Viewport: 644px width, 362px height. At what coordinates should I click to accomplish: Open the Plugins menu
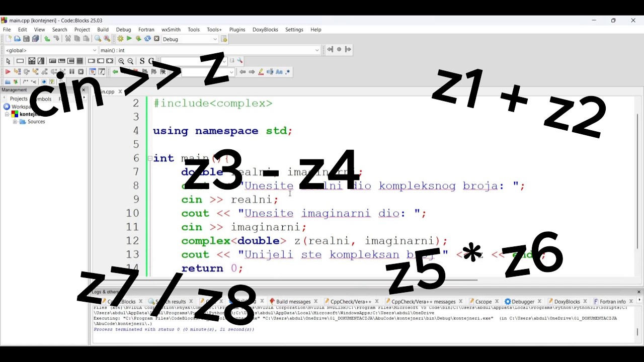[237, 30]
